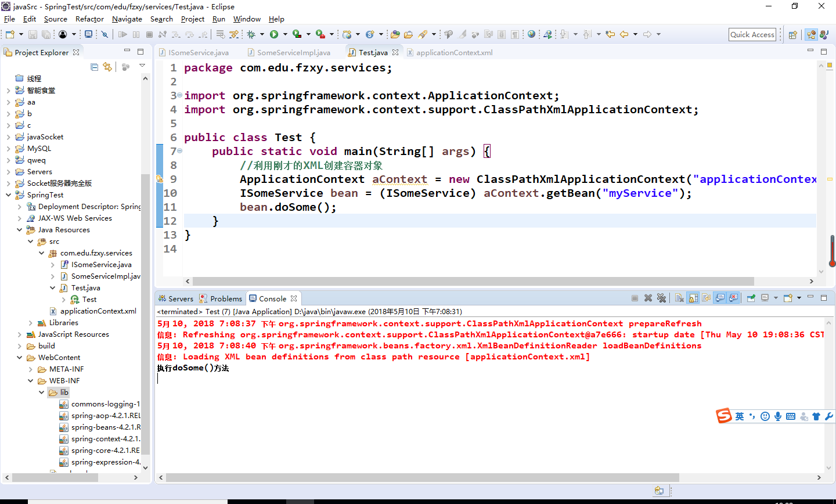
Task: Open the Run button dropdown arrow
Action: pos(285,34)
